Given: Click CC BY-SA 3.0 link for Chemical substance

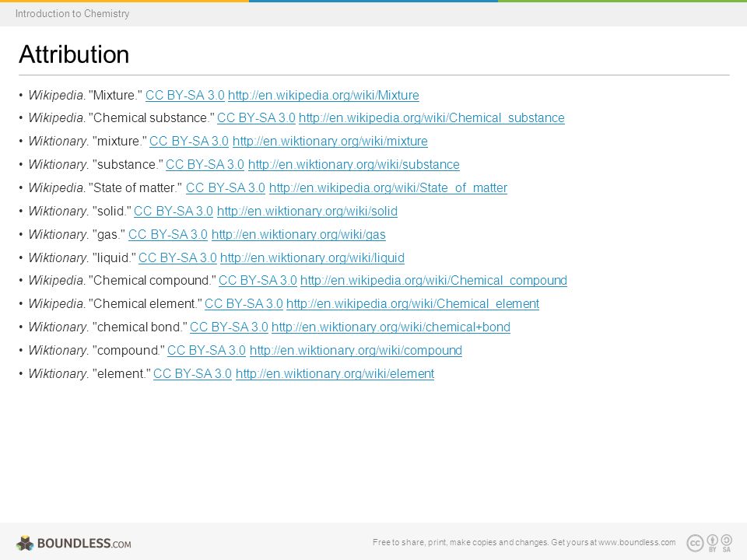Looking at the screenshot, I should point(256,117).
